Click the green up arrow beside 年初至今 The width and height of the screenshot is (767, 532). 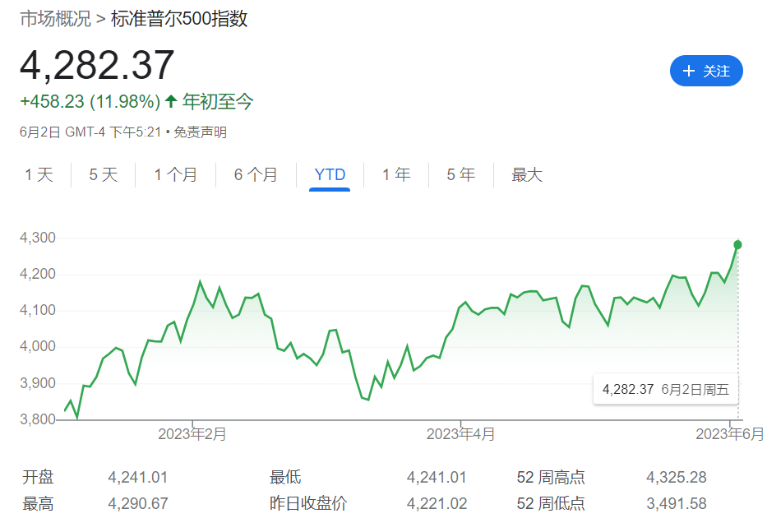(x=171, y=101)
